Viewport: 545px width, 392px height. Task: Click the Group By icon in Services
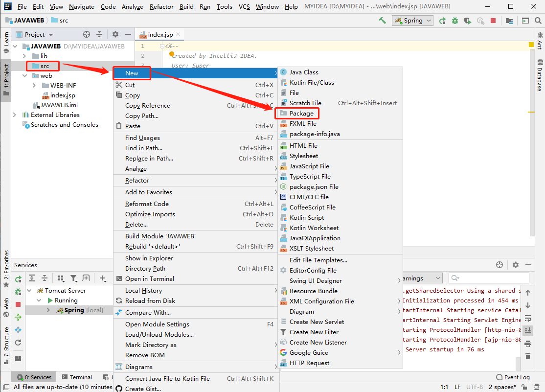[61, 278]
